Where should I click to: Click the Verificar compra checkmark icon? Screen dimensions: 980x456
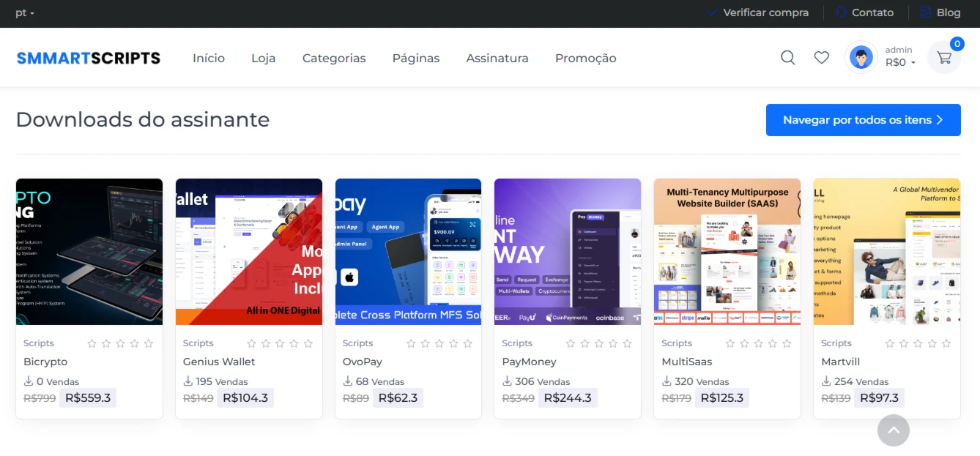click(712, 12)
